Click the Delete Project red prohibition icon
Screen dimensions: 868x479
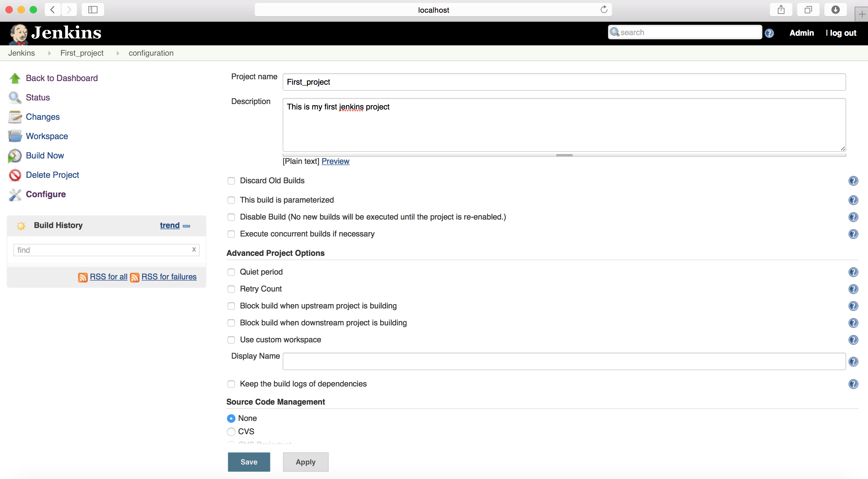pyautogui.click(x=15, y=175)
